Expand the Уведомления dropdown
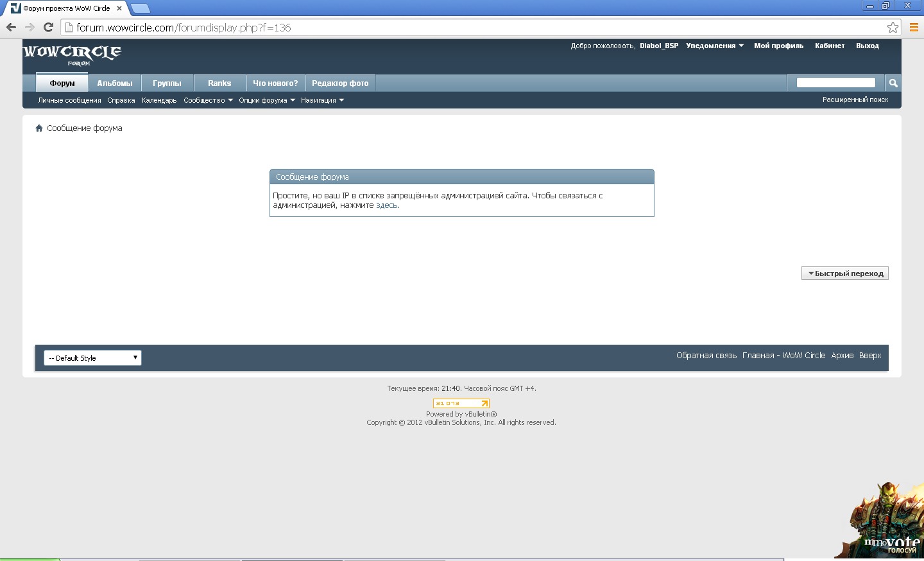The image size is (924, 561). [x=715, y=46]
